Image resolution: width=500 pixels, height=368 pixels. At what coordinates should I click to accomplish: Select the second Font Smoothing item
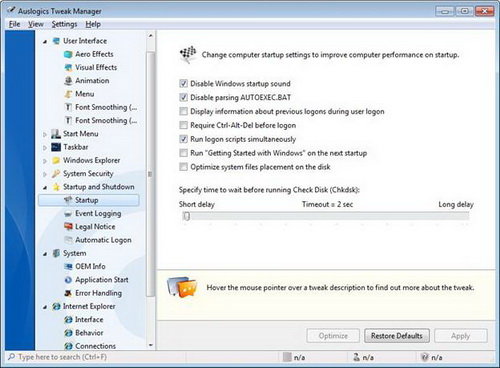click(x=106, y=120)
